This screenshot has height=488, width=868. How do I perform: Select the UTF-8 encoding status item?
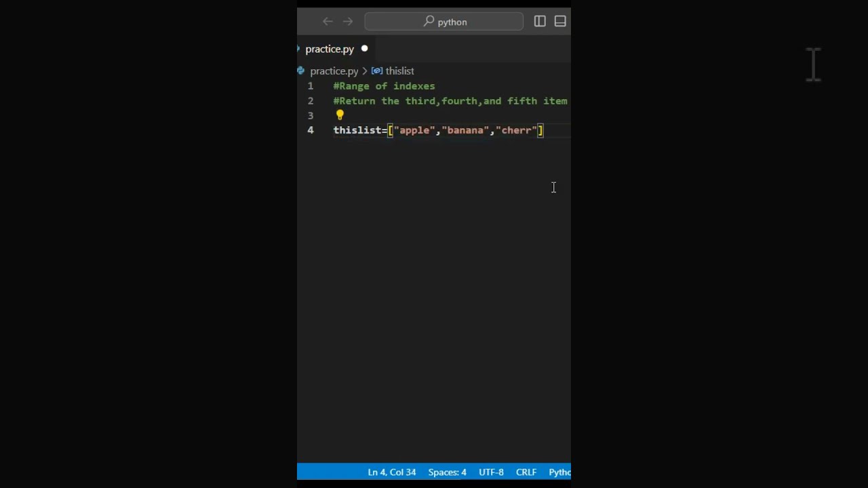pos(491,472)
